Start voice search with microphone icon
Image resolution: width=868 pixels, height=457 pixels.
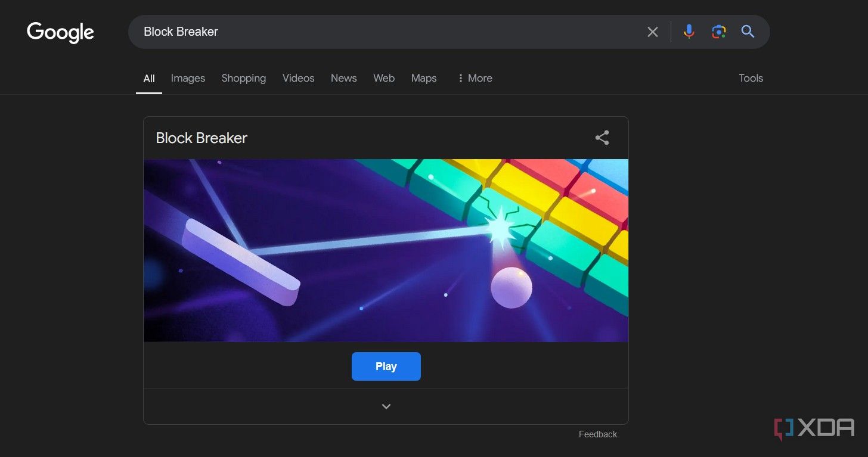pyautogui.click(x=689, y=32)
